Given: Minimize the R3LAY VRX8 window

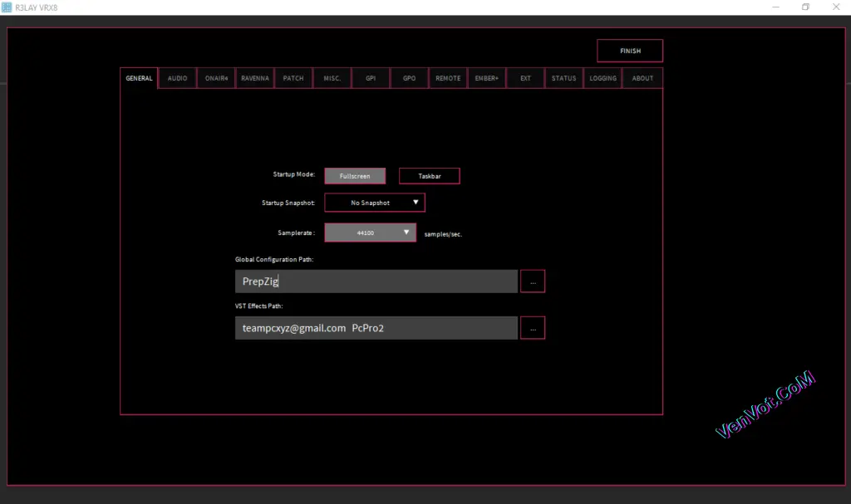Looking at the screenshot, I should coord(775,7).
